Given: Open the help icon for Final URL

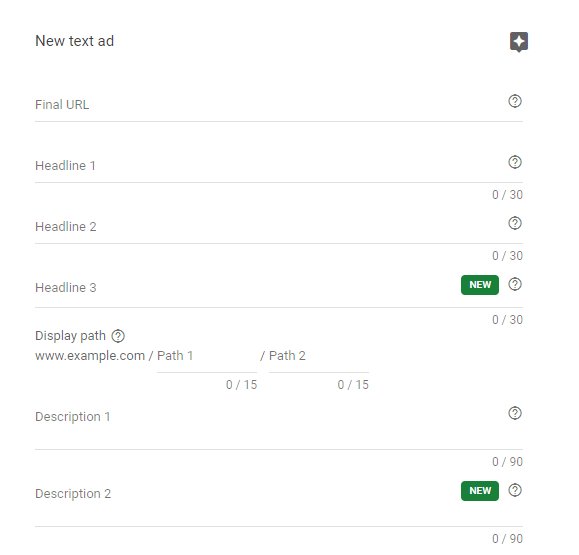Looking at the screenshot, I should pos(515,101).
